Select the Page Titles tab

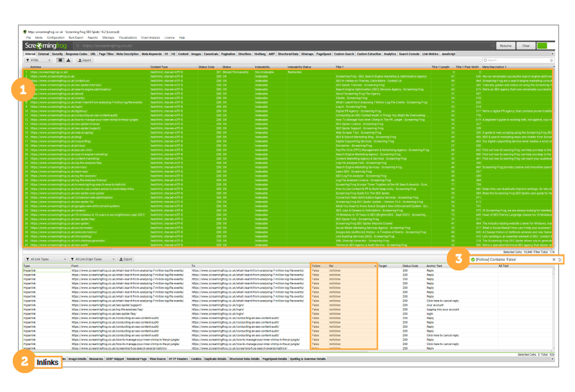coord(106,54)
